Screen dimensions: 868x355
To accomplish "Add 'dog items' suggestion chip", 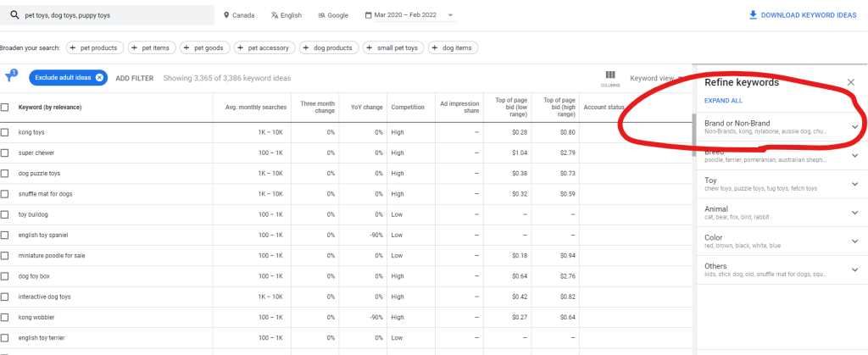I will pos(453,48).
